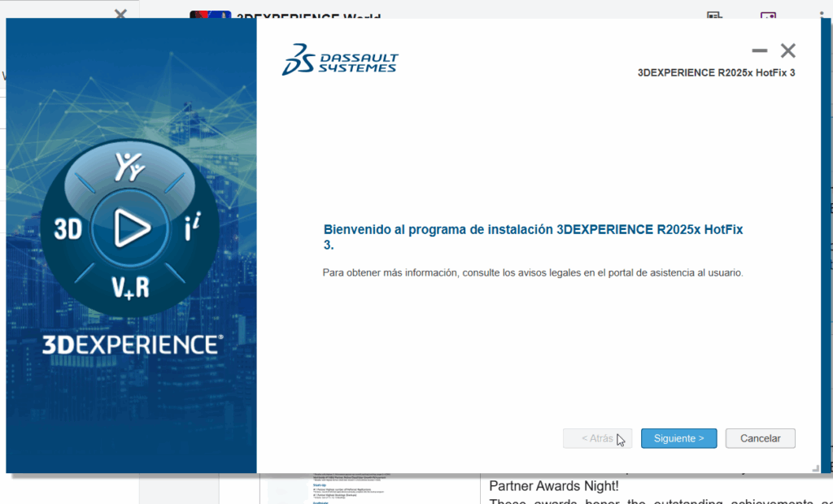Screen dimensions: 833x504
Task: Click the Siguiente button to continue installation
Action: [678, 438]
